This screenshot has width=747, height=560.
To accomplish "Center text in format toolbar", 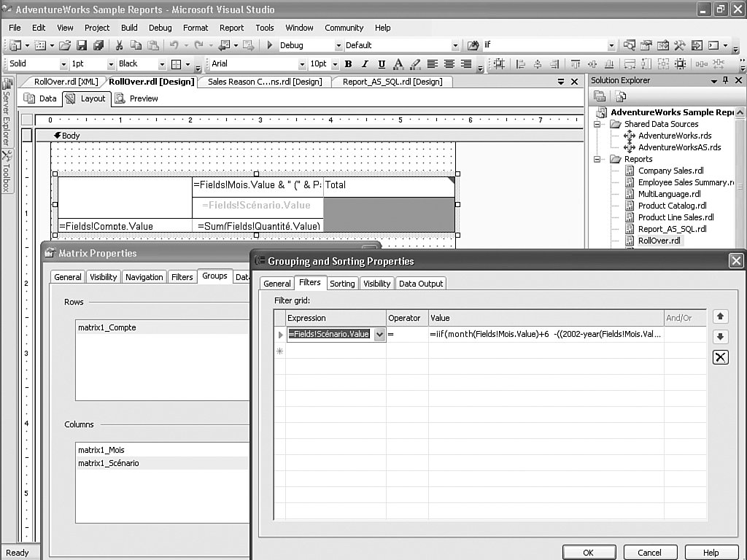I will (449, 64).
